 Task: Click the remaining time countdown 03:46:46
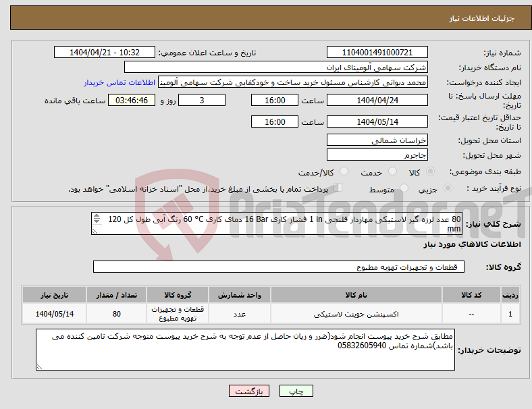(x=132, y=100)
